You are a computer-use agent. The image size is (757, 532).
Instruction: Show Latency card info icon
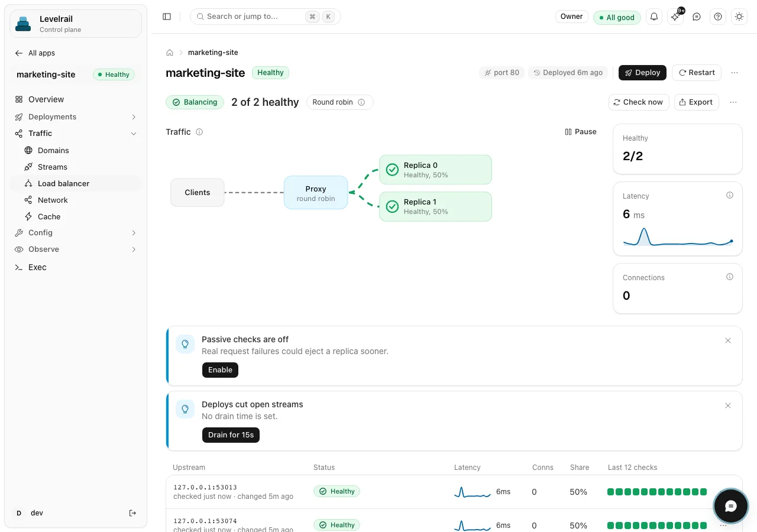point(730,195)
